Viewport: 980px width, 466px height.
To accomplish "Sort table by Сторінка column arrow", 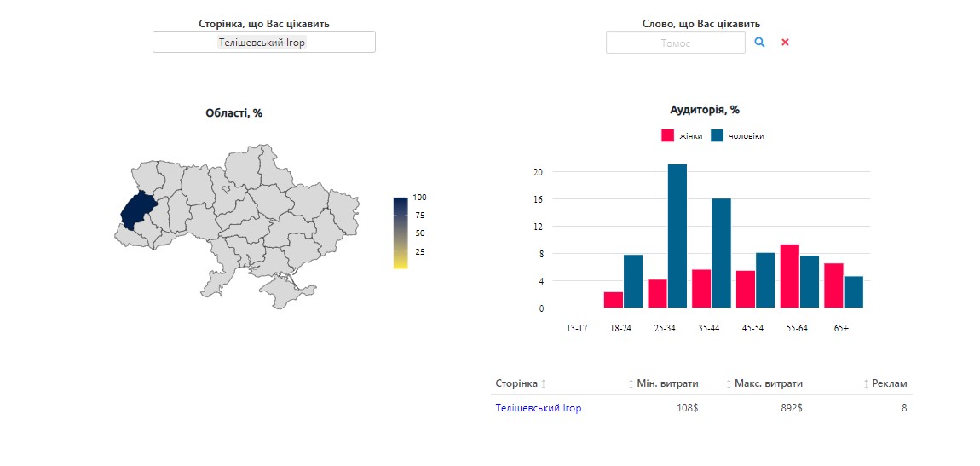I will click(544, 384).
